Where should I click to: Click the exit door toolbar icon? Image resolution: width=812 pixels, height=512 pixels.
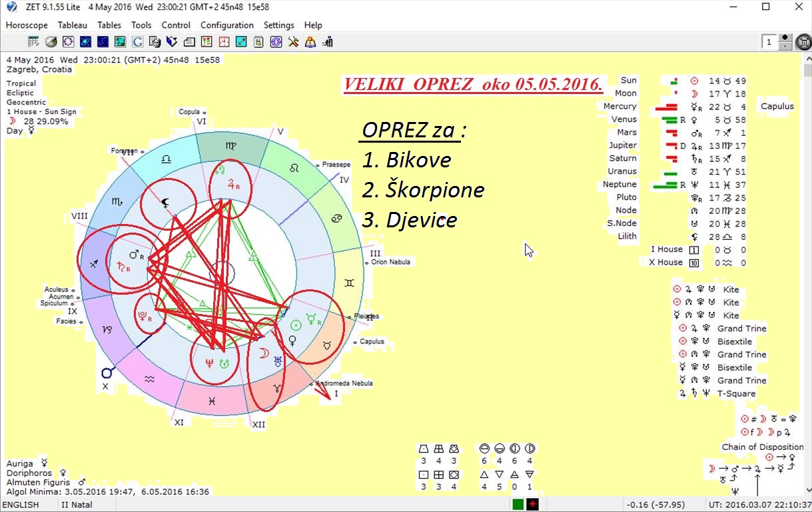(328, 42)
